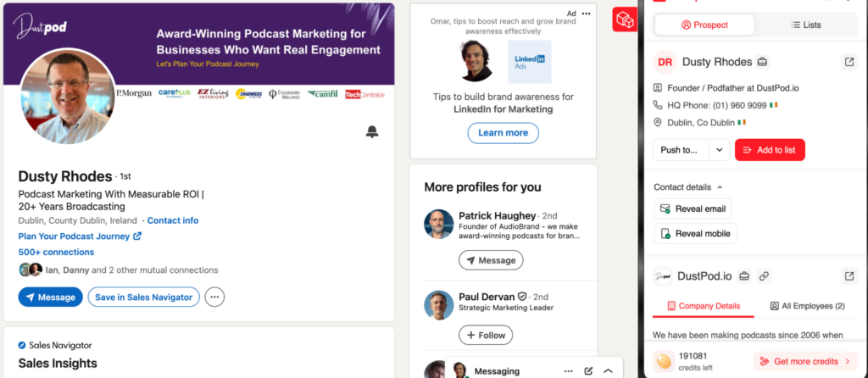Compose new message from Messaging bar
Viewport: 868px width, 378px height.
click(588, 371)
